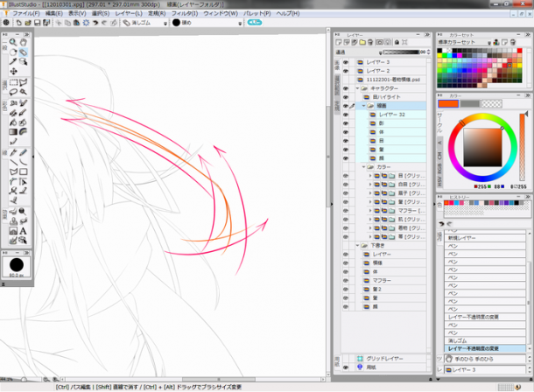This screenshot has width=534, height=392.
Task: Toggle visibility of レイヤー 32
Action: point(345,115)
